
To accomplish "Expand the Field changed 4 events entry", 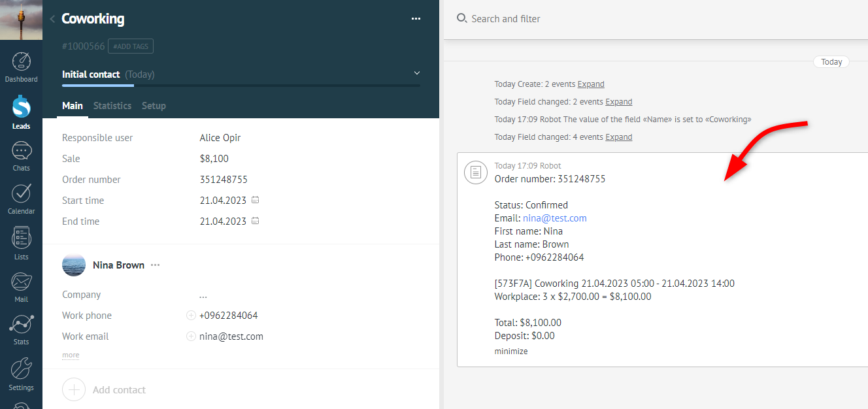I will click(618, 137).
